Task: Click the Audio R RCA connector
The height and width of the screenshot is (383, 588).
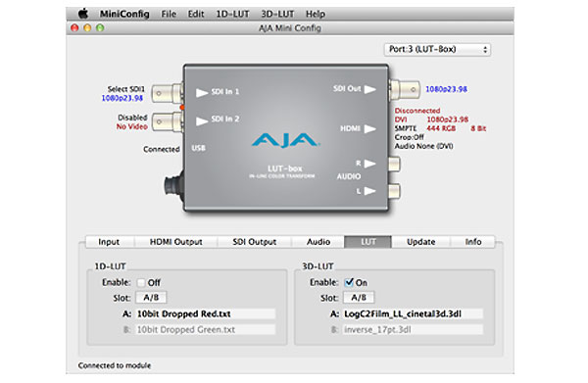Action: (395, 165)
